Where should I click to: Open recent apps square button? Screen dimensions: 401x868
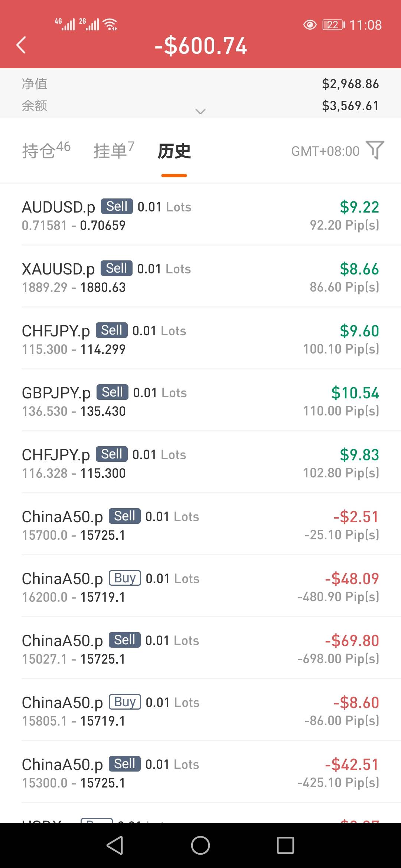coord(285,845)
